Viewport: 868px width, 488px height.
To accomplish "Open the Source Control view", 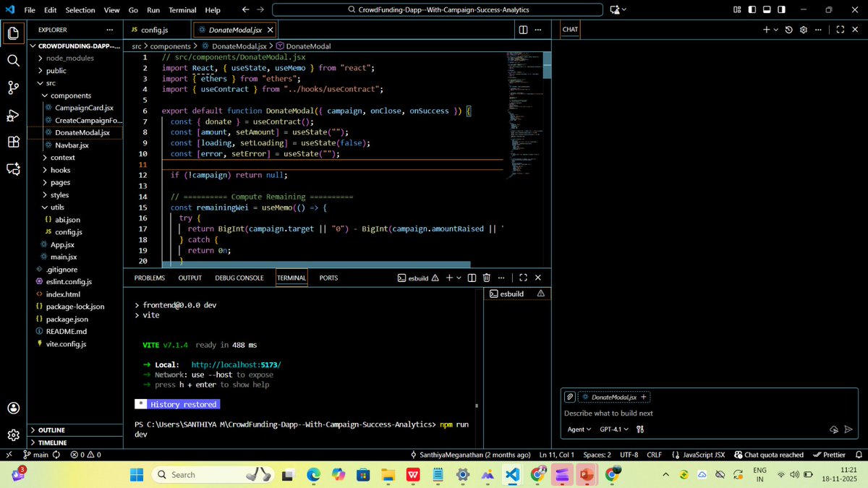I will click(x=13, y=87).
